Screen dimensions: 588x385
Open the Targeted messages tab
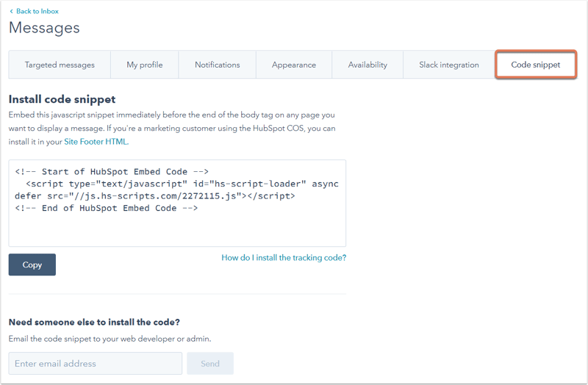click(x=60, y=65)
